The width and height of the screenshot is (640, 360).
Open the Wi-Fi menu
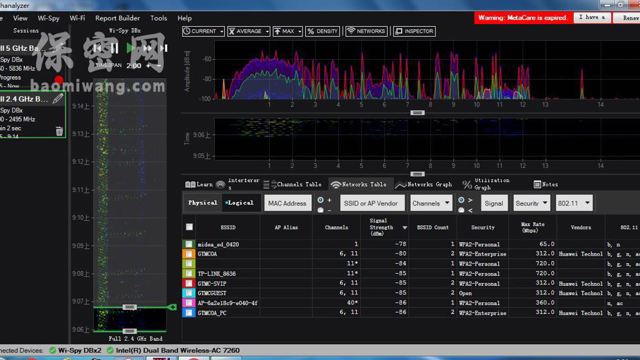pos(77,18)
